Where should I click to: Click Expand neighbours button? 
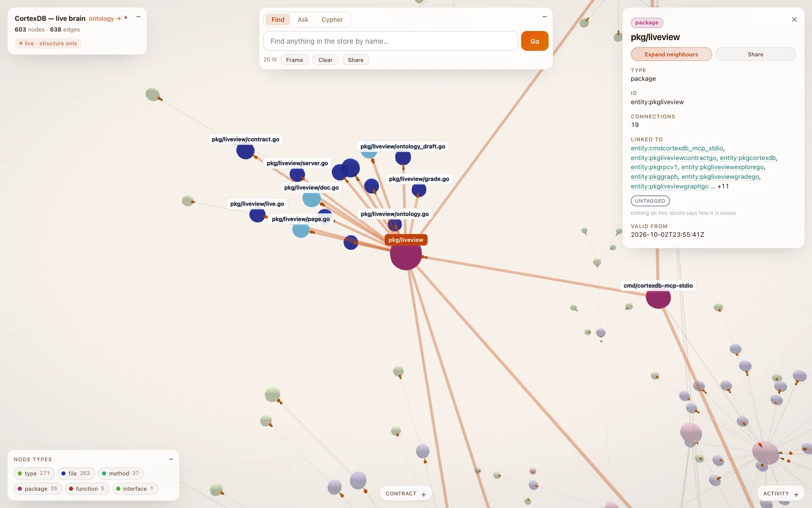(x=671, y=54)
